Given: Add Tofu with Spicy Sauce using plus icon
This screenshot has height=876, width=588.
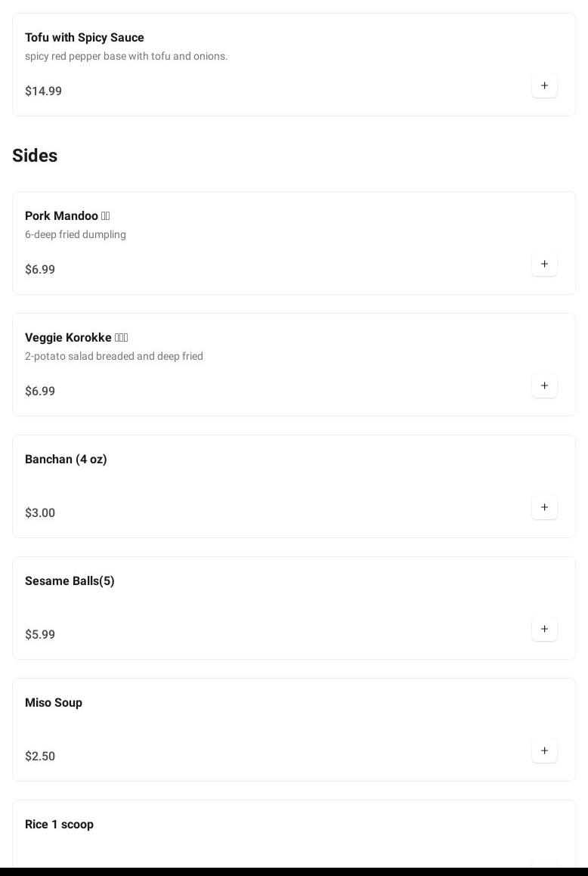Looking at the screenshot, I should click(x=544, y=85).
